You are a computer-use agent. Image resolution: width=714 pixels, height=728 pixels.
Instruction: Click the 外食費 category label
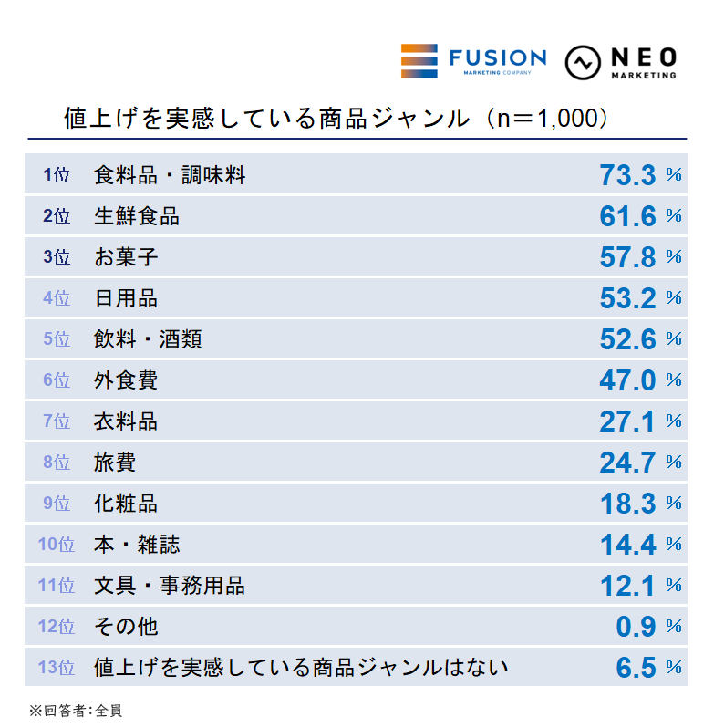(x=126, y=380)
